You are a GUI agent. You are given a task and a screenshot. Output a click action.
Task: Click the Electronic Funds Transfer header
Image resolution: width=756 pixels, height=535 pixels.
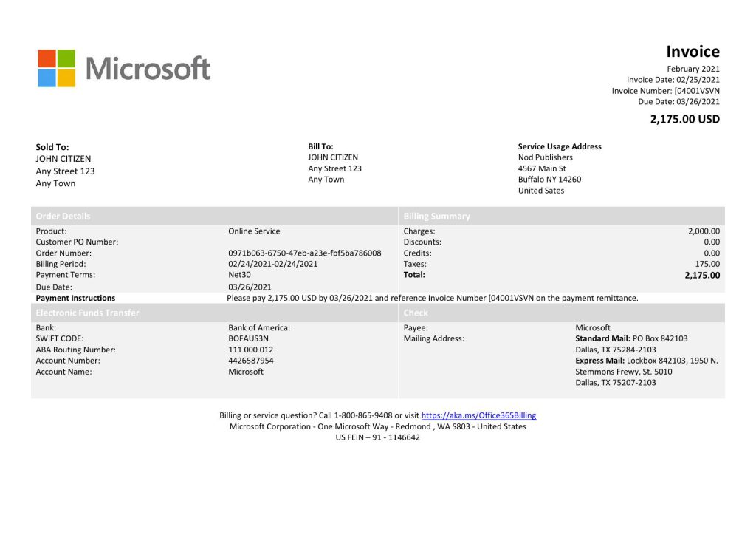(88, 313)
